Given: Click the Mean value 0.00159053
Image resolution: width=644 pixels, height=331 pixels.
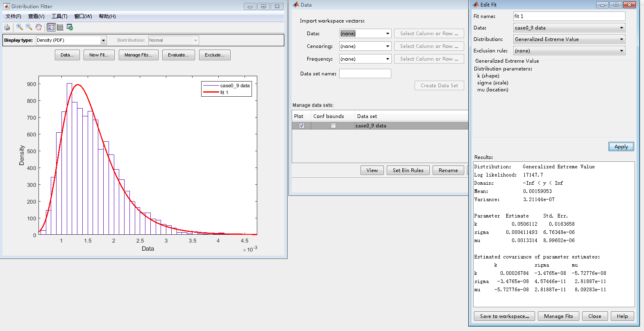Looking at the screenshot, I should [x=537, y=191].
